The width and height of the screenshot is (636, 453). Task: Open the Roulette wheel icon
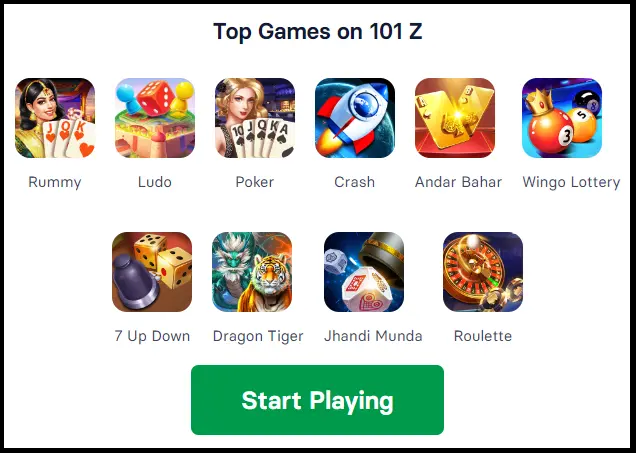[x=483, y=272]
